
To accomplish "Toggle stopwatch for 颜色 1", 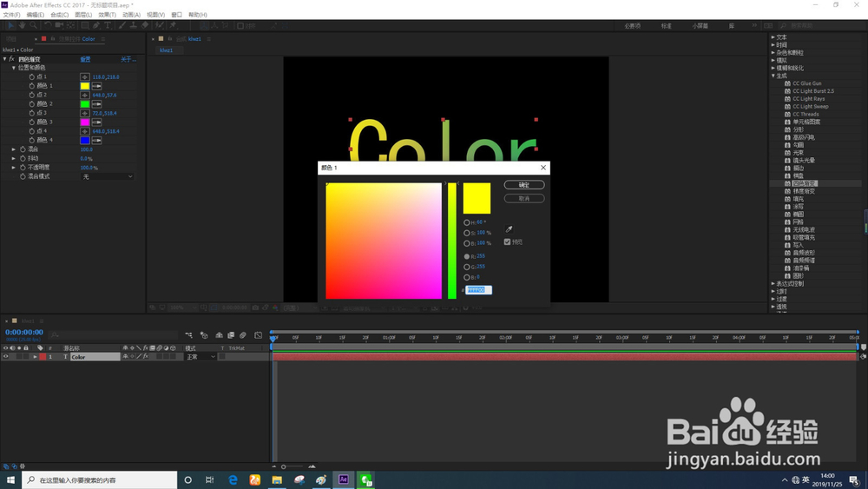I will coord(31,86).
